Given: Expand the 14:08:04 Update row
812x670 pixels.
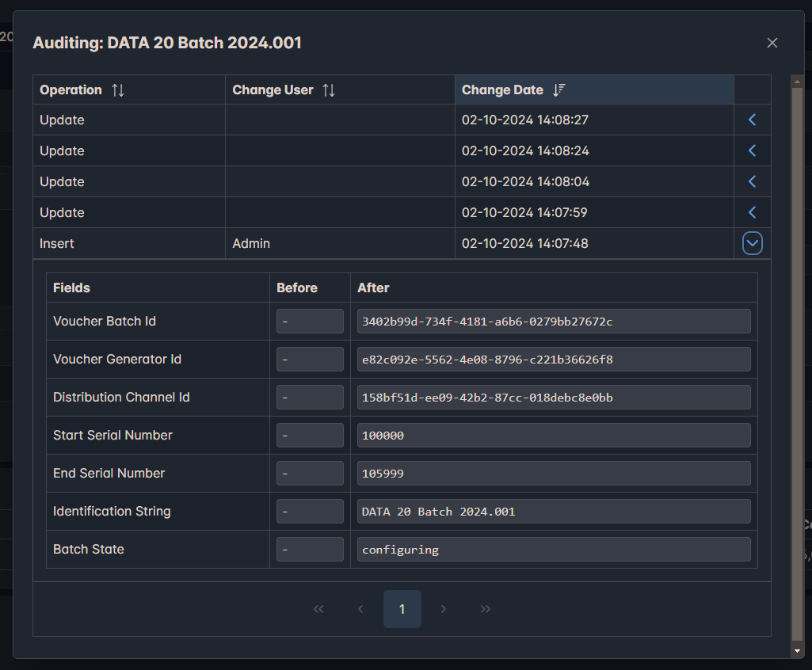Looking at the screenshot, I should click(753, 182).
